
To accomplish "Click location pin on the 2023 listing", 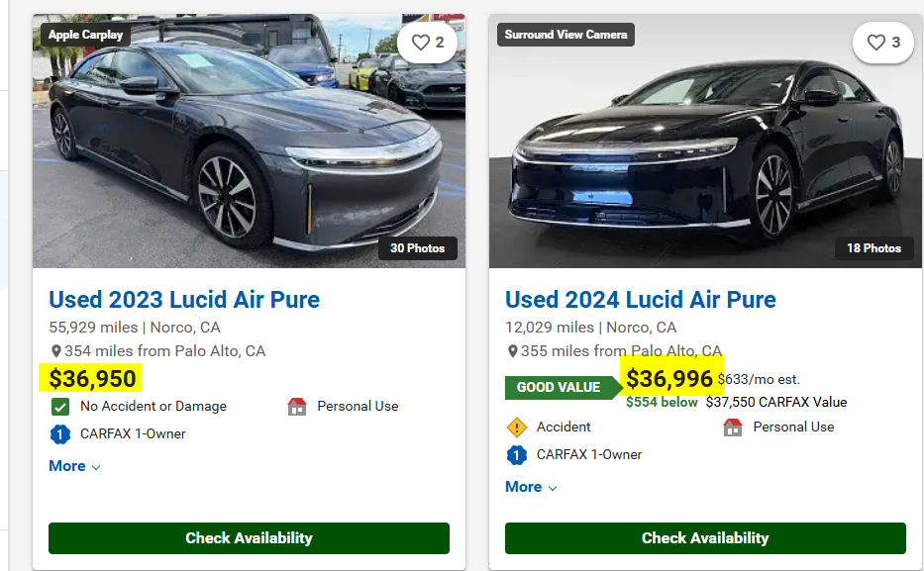I will point(55,351).
